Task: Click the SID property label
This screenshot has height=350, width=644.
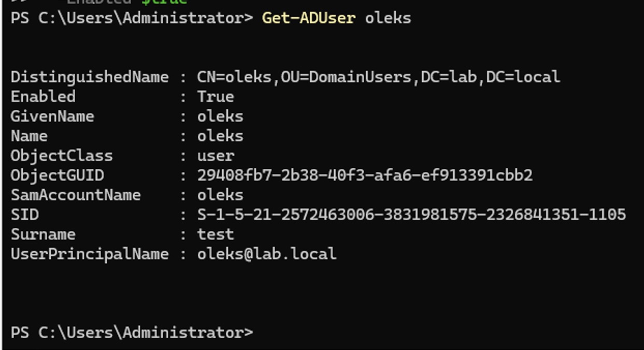Action: coord(24,215)
